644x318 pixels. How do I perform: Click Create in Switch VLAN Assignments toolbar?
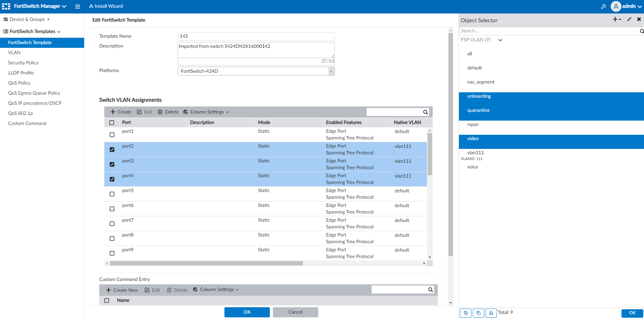(121, 112)
